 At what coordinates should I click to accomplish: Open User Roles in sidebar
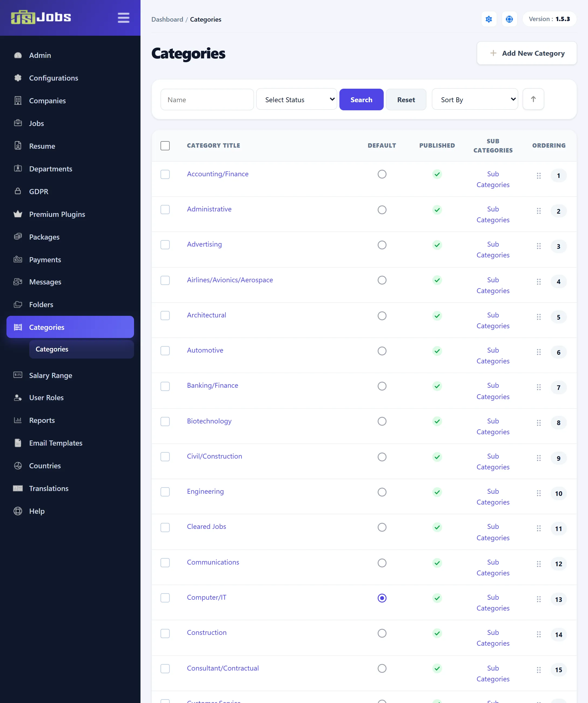(x=70, y=398)
